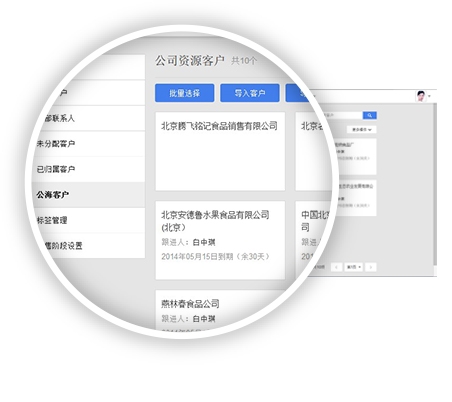Go to the previous page arrow
This screenshot has height=402, width=452.
[336, 267]
